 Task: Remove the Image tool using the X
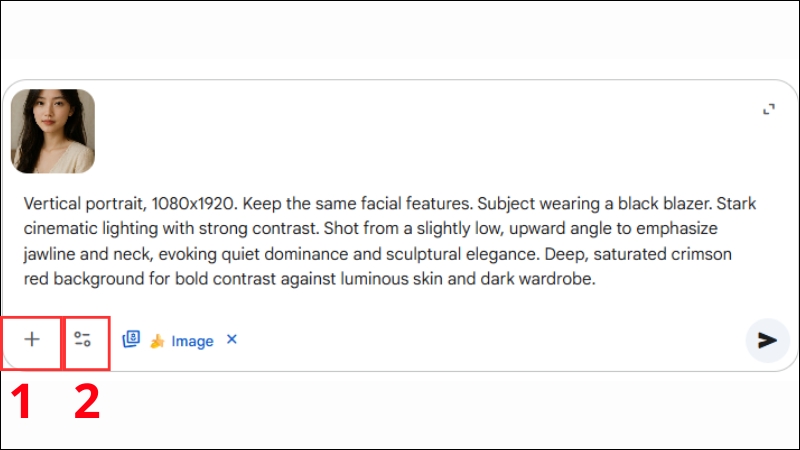tap(232, 340)
